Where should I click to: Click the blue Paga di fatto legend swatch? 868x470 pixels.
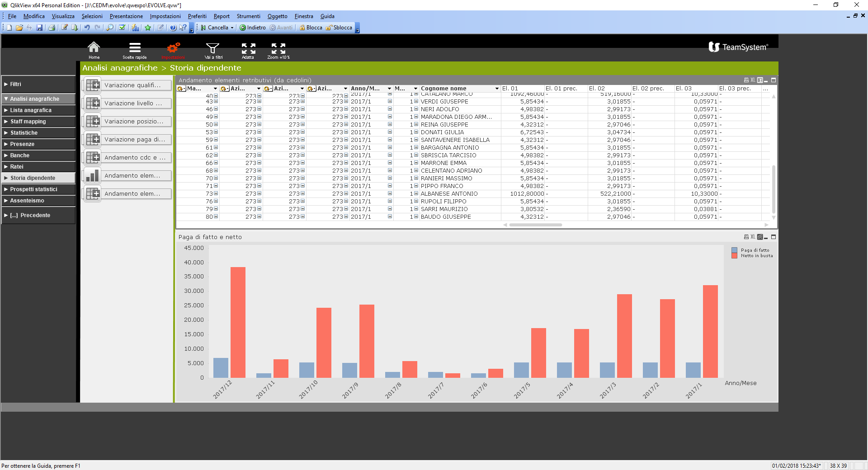(x=734, y=250)
